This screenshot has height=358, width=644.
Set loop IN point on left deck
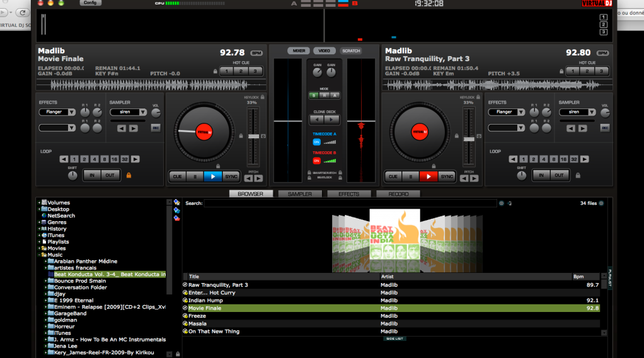coord(92,175)
